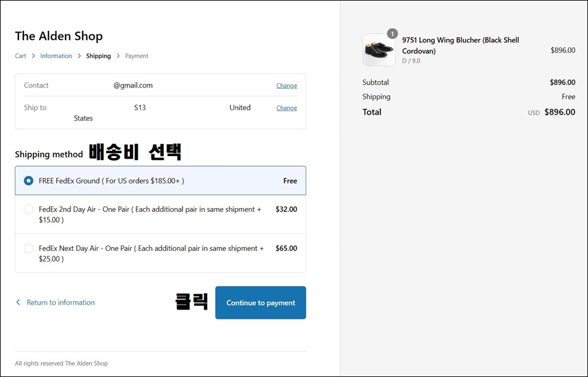Screen dimensions: 588x377
Task: Open the Information breadcrumb
Action: 56,56
